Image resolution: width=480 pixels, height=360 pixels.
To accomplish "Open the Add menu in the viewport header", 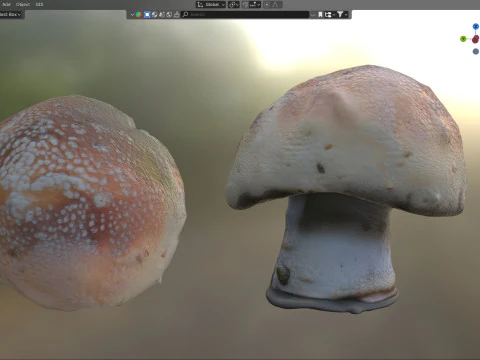I will (x=6, y=4).
